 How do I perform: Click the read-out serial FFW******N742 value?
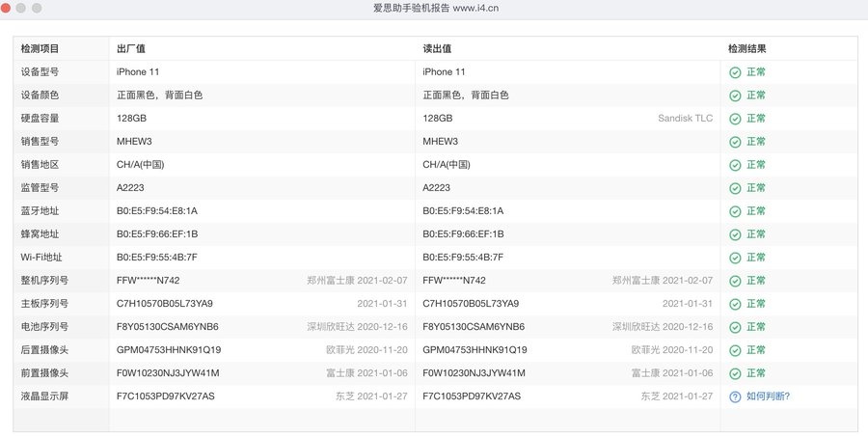point(454,281)
